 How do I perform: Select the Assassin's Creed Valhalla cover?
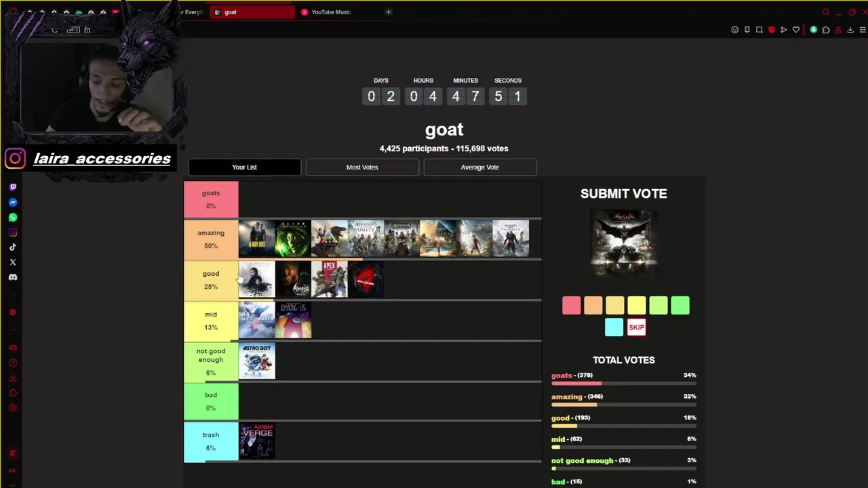[x=511, y=239]
